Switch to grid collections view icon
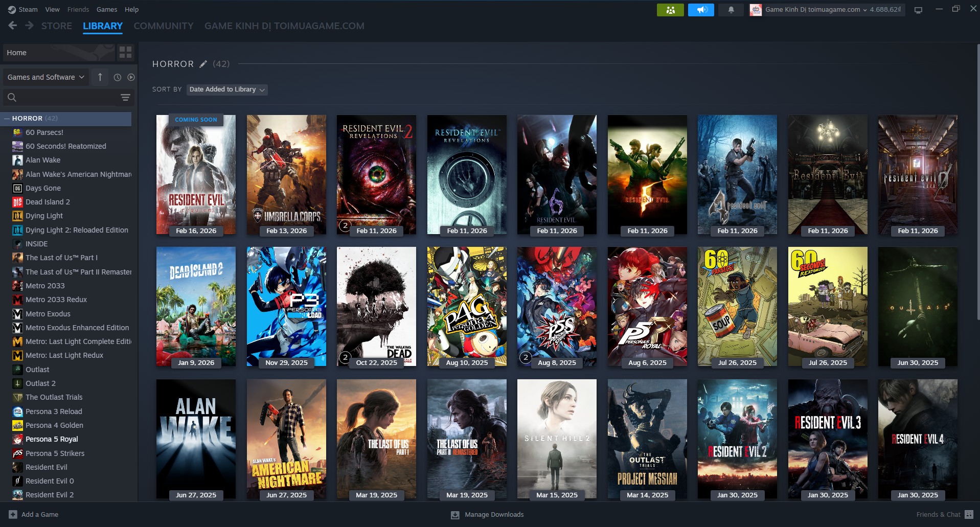The width and height of the screenshot is (980, 527). (125, 52)
